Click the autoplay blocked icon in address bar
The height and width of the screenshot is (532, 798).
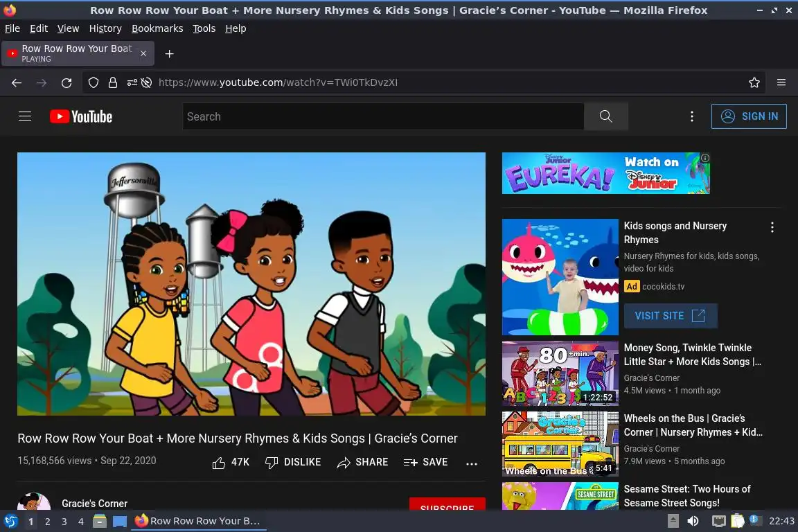tap(147, 82)
